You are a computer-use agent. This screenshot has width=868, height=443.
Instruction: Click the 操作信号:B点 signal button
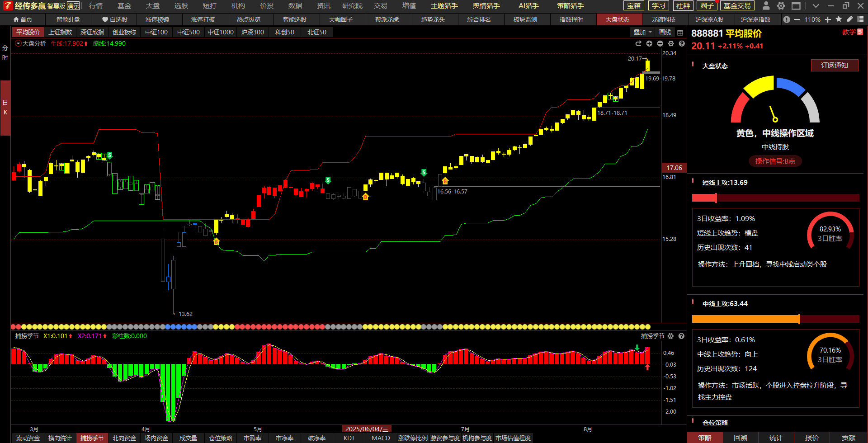coord(775,161)
